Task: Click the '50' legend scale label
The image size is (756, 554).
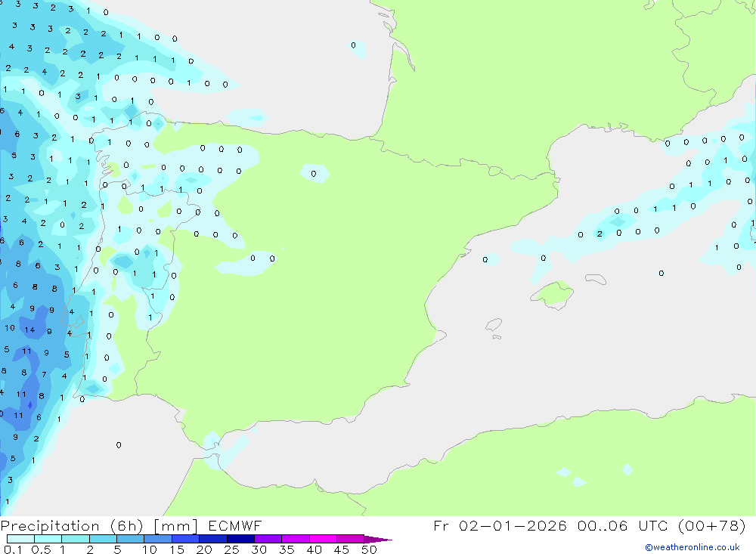Action: (x=369, y=549)
